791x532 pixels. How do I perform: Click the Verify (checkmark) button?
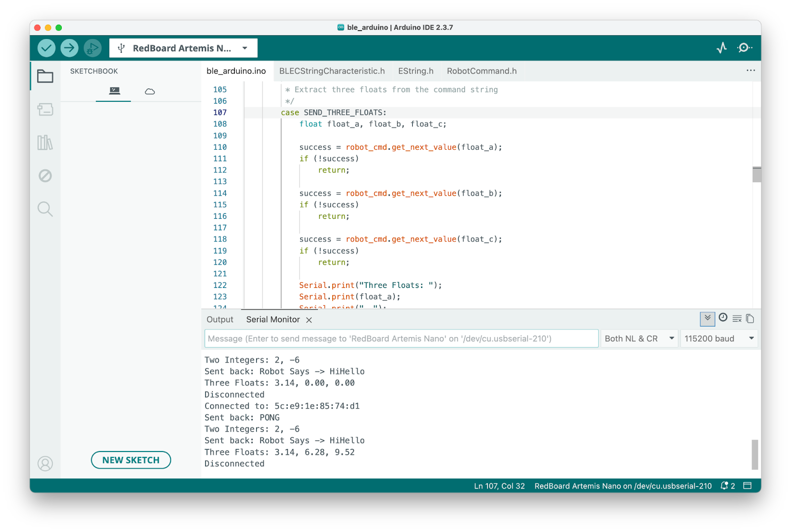(x=45, y=48)
